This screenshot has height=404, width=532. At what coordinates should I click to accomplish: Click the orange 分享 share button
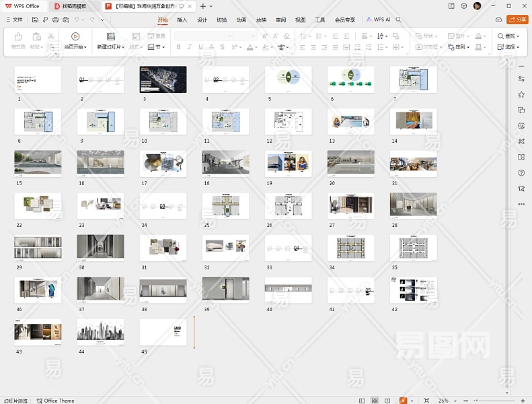pyautogui.click(x=517, y=20)
